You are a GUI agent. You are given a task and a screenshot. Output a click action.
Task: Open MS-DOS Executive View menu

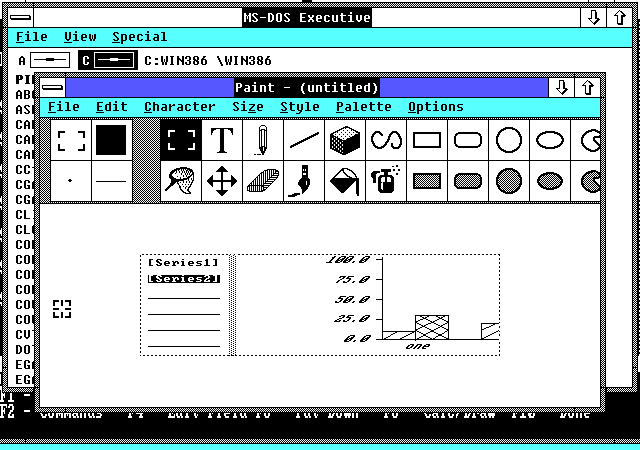80,37
